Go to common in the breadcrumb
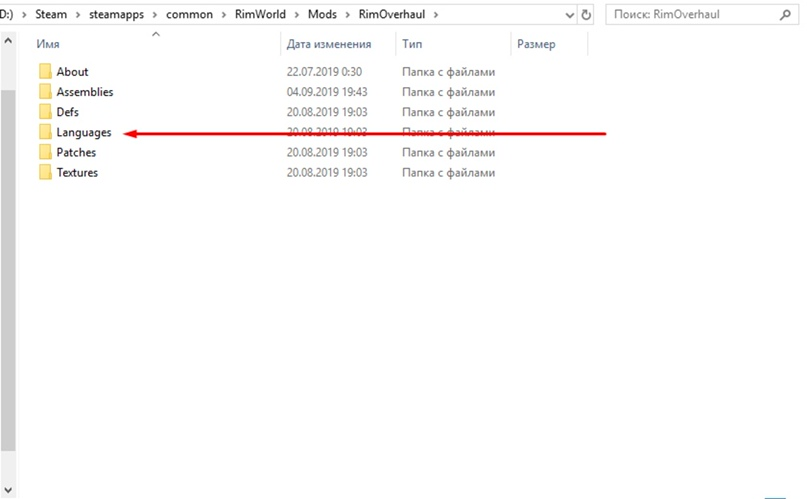This screenshot has height=499, width=807. coord(189,14)
